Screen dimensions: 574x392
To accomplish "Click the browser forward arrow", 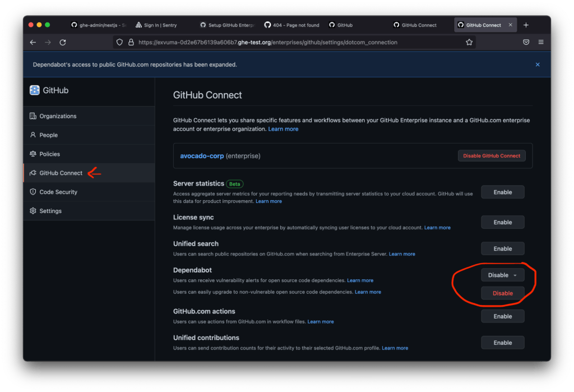I will 48,43.
